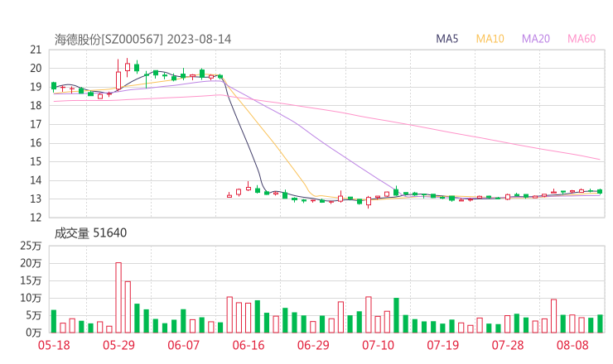Click the tallest red volume bar near 05-29

click(118, 298)
